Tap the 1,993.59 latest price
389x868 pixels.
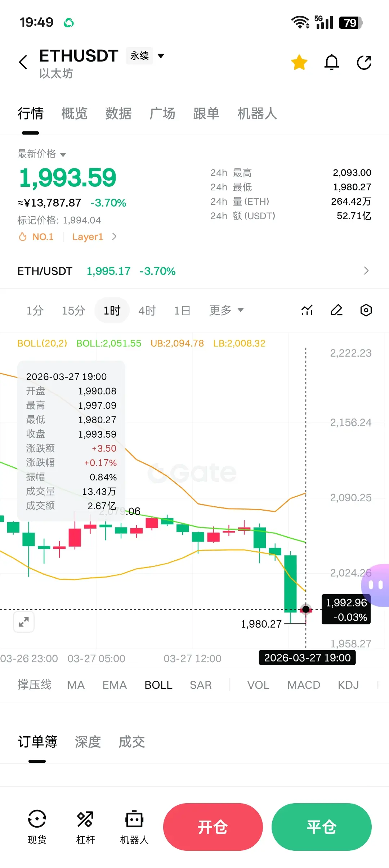68,178
